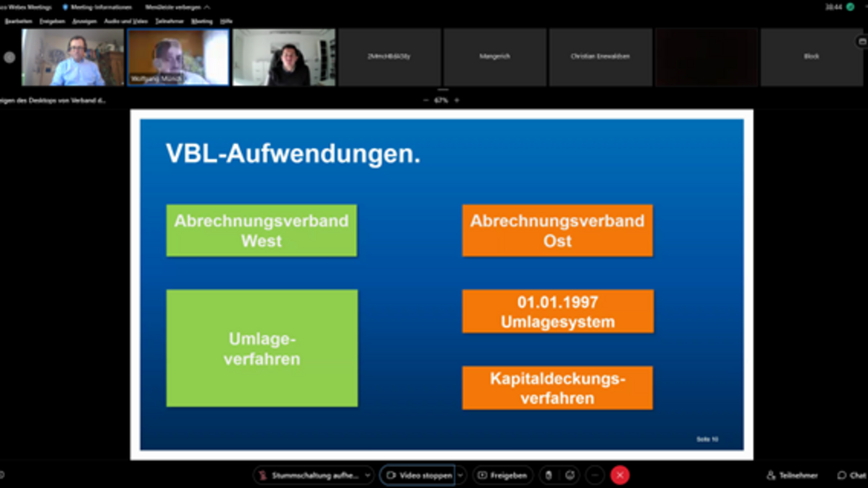868x488 pixels.
Task: Select the Mangerich participant tile
Action: pos(495,57)
